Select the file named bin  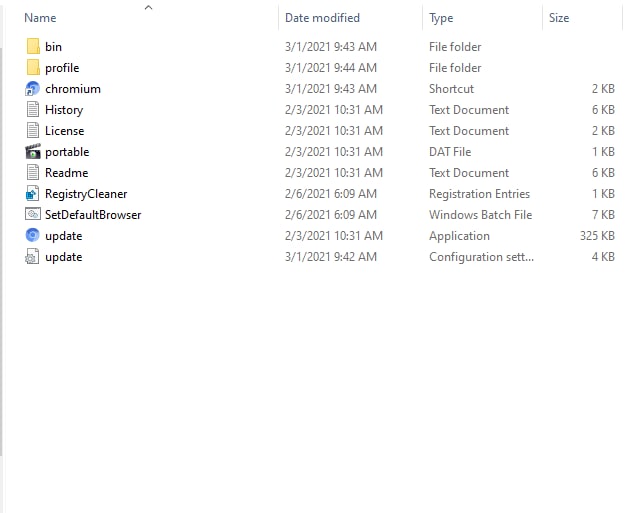(53, 47)
